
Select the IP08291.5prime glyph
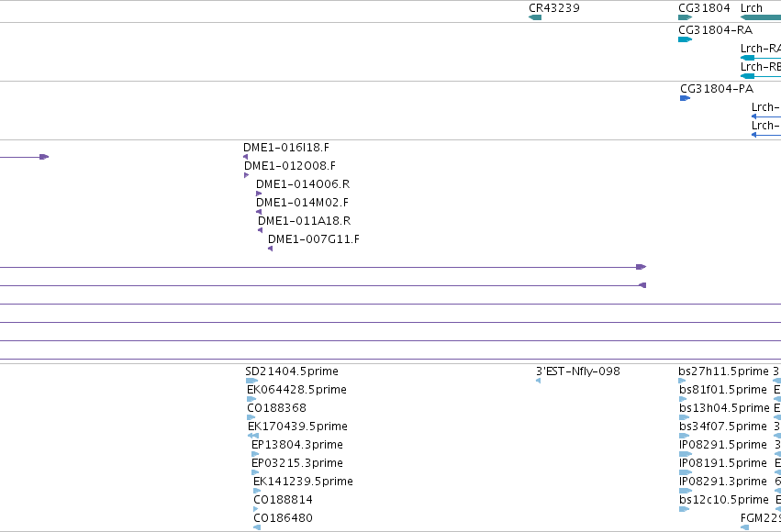[686, 454]
